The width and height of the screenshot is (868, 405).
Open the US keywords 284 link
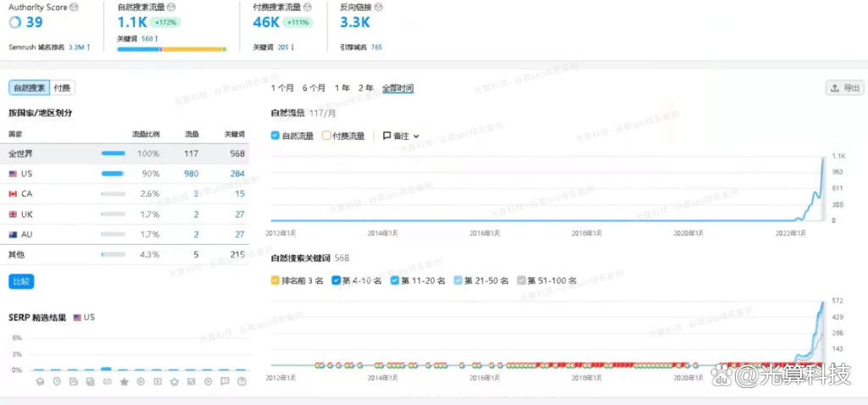point(237,174)
